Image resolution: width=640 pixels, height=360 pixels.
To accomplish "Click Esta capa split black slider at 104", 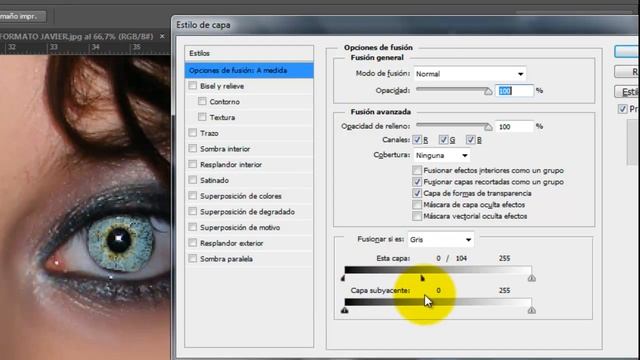I will point(422,278).
